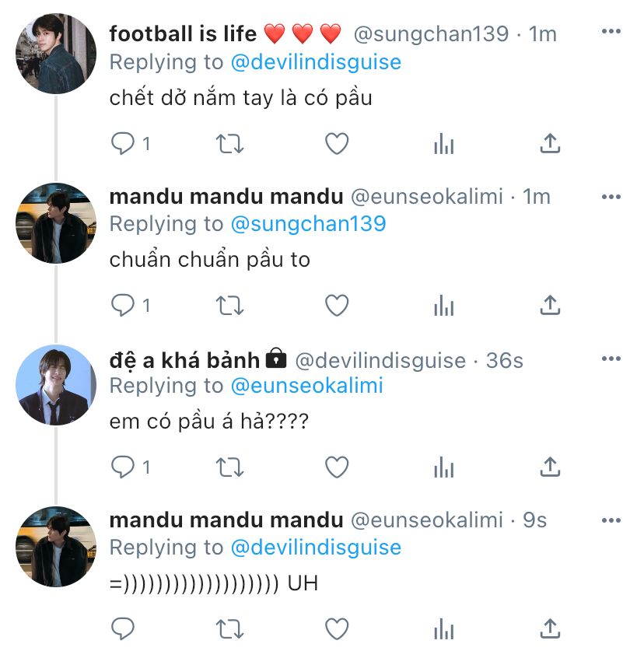Open more options for football is life tweet

click(611, 31)
